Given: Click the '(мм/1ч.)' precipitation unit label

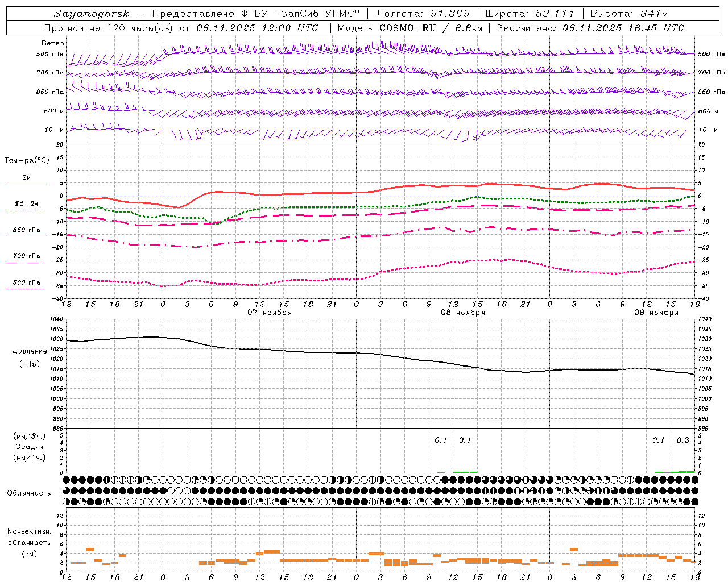Looking at the screenshot, I should click(x=30, y=458).
